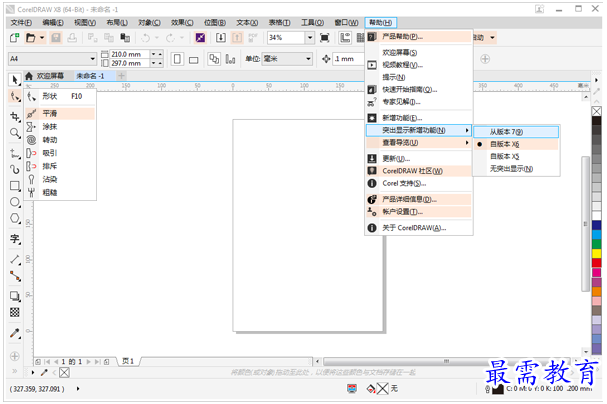The image size is (607, 404).
Task: Select the Drop Shadow tool
Action: pos(15,296)
